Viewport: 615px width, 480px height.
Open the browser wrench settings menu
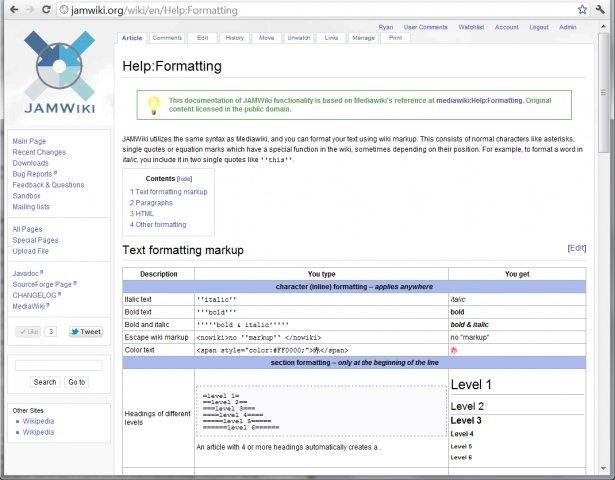(600, 9)
